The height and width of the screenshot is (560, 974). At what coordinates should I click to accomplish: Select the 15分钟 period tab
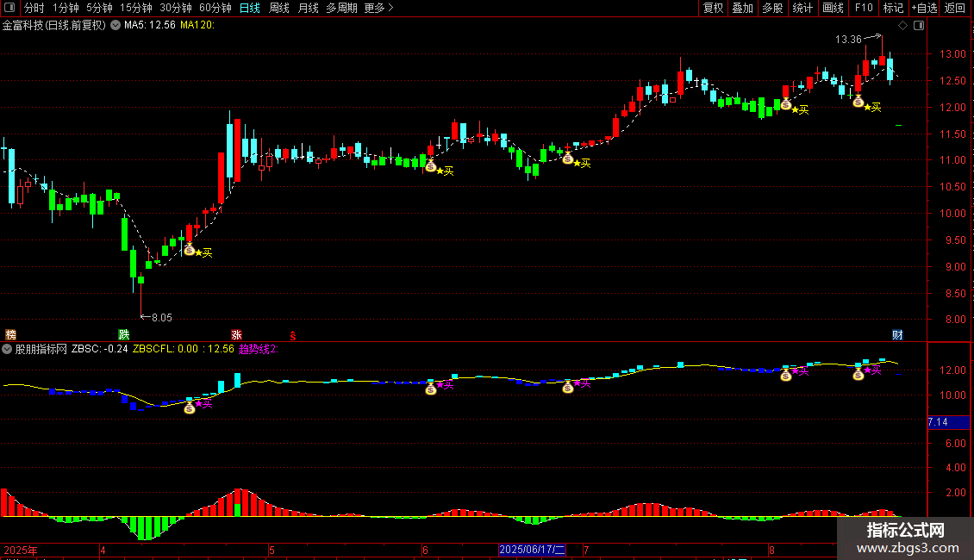coord(135,8)
